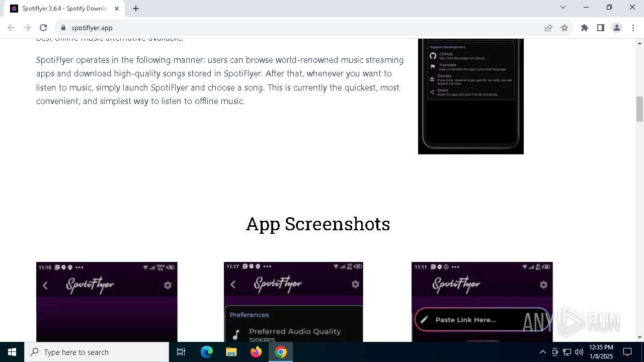The image size is (644, 362).
Task: Click the App Screenshots heading
Action: 318,224
